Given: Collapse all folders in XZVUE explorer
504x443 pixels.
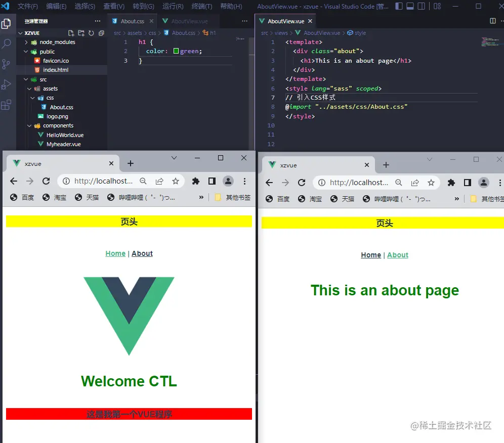Looking at the screenshot, I should pos(101,33).
